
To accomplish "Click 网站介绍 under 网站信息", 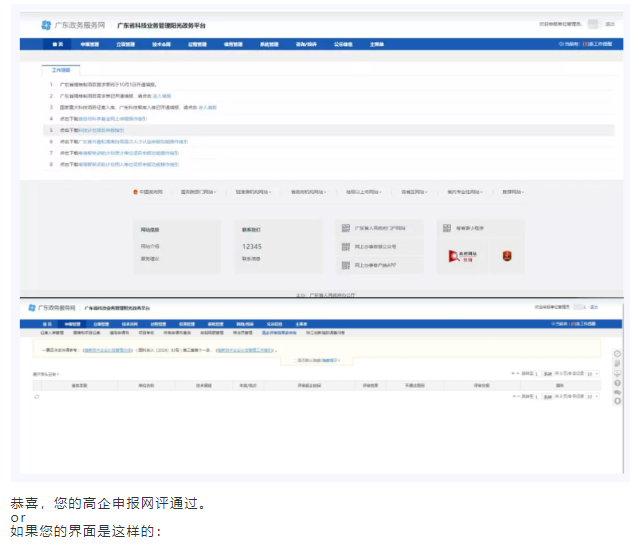I will [150, 246].
